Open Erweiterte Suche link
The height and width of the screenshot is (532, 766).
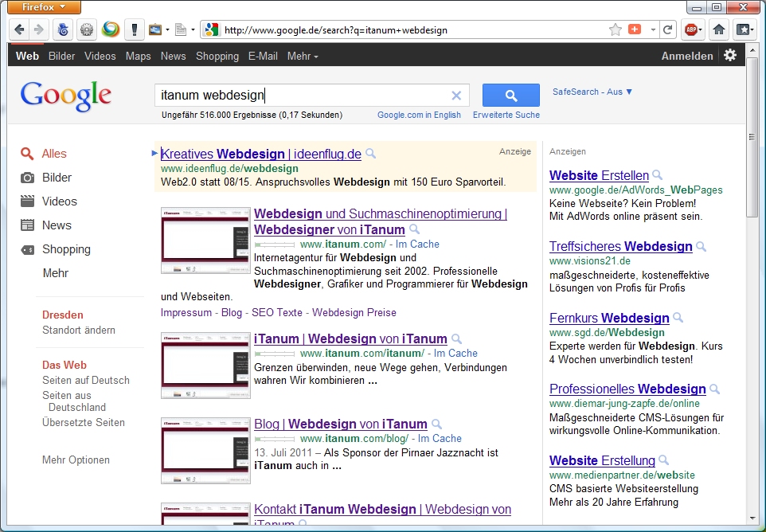coord(506,115)
